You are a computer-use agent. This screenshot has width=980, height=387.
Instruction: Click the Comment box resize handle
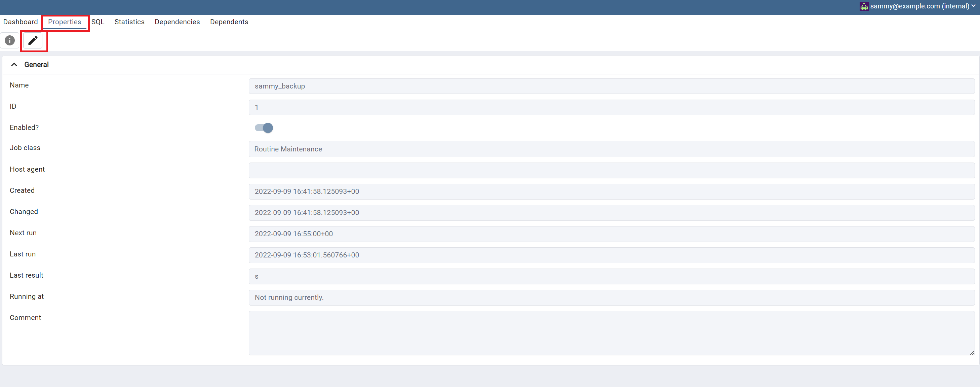pos(972,353)
